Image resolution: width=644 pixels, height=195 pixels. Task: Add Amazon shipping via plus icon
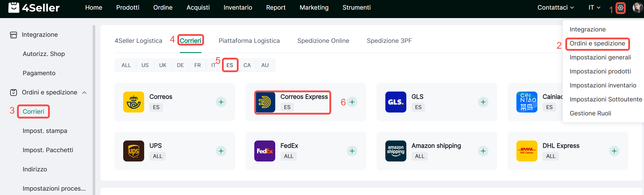coord(483,151)
